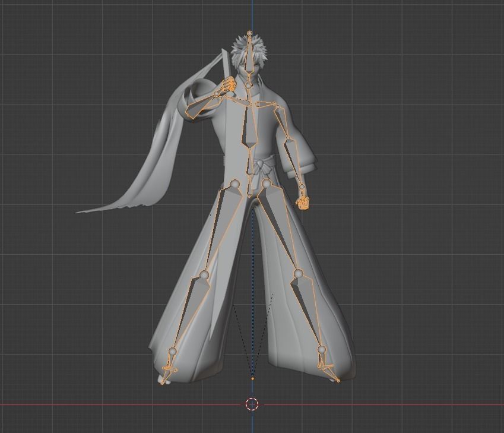Click the knee joint sphere on screen right
504x433 pixels.
pos(298,274)
